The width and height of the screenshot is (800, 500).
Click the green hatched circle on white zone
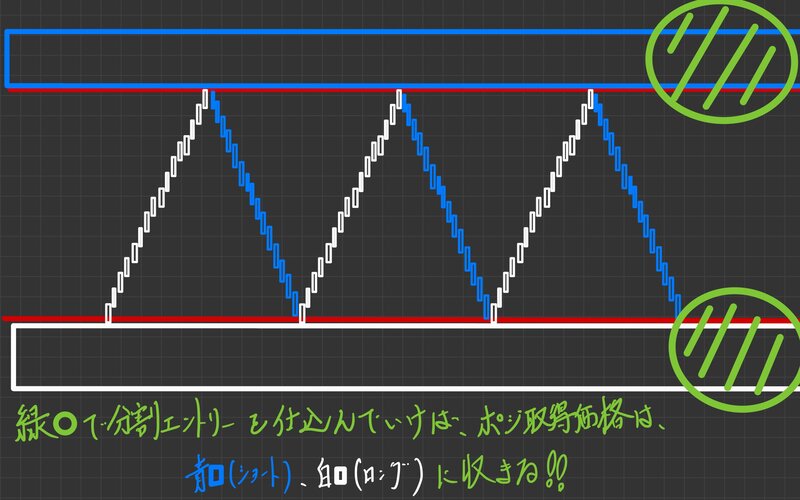[735, 349]
